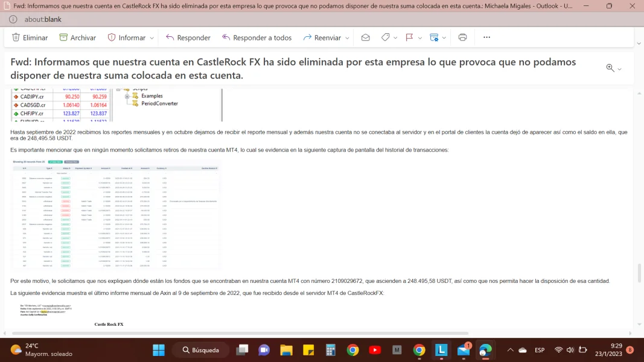Open the more actions ellipsis menu
The image size is (644, 362).
coord(486,37)
